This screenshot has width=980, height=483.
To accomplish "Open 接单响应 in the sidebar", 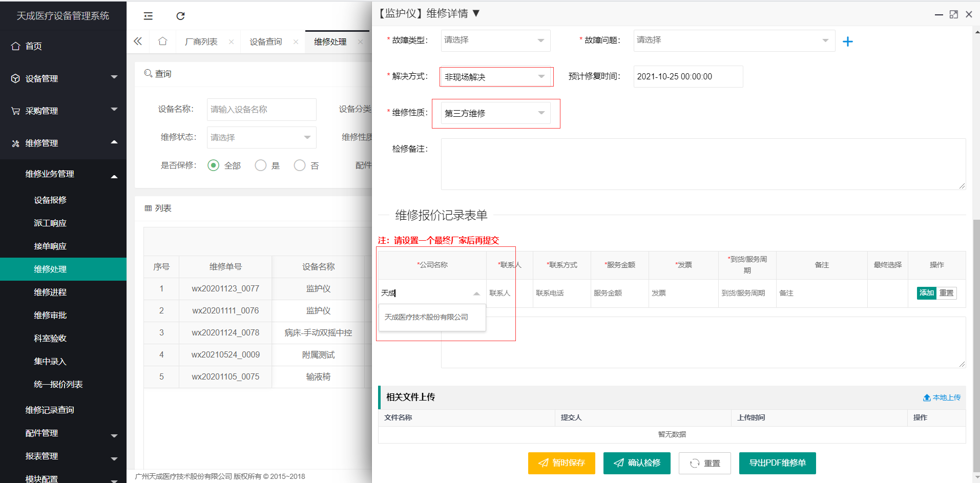I will point(50,246).
